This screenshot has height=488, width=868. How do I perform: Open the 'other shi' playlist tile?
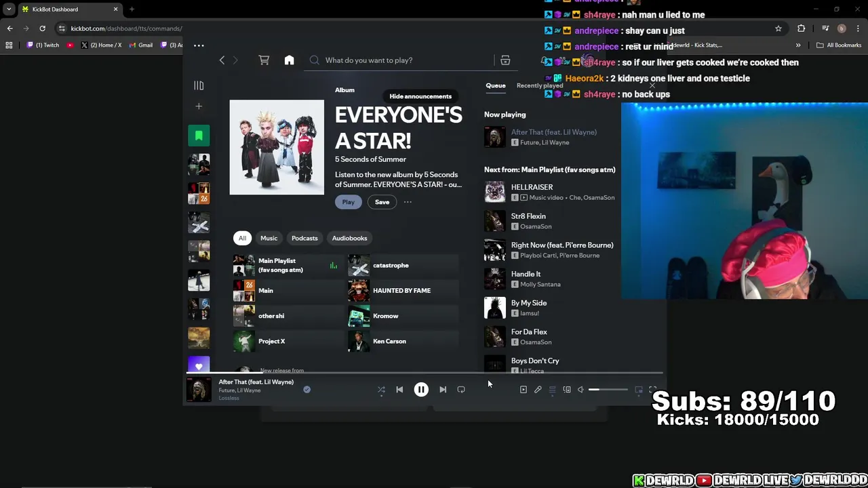coord(287,316)
